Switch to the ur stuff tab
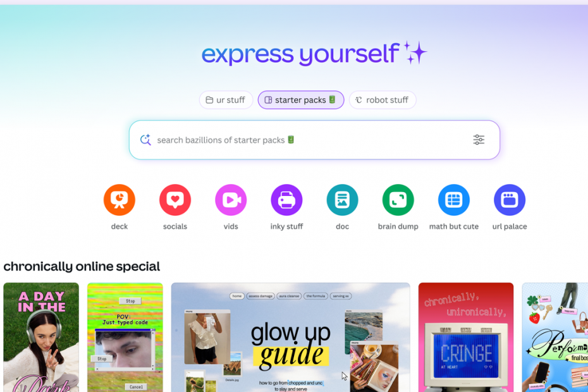The width and height of the screenshot is (588, 392). pyautogui.click(x=226, y=100)
